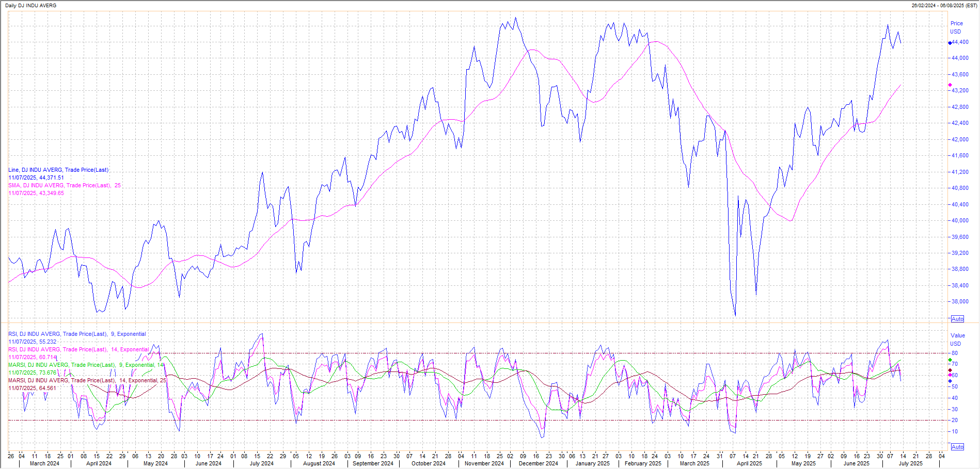Click the dark red MARSI diamond marker
Screen dimensions: 980x469
[x=950, y=370]
